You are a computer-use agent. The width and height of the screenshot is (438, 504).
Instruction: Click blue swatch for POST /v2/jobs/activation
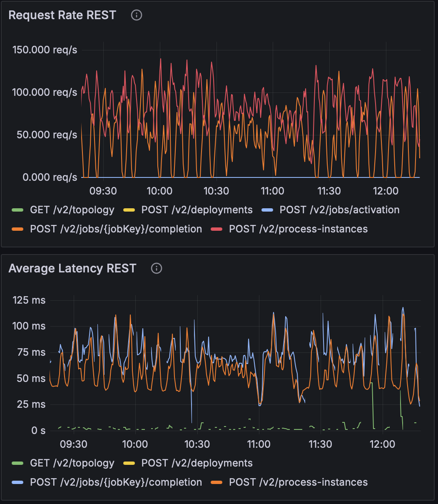268,210
